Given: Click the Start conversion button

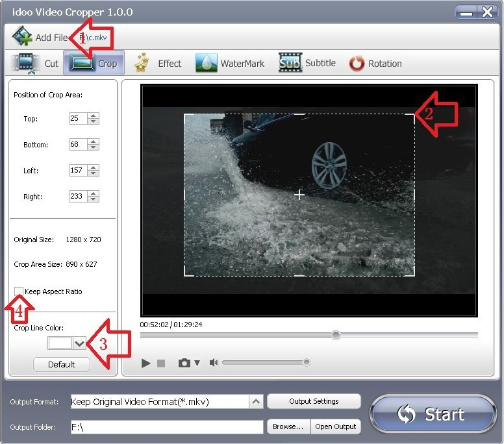Looking at the screenshot, I should (x=433, y=414).
